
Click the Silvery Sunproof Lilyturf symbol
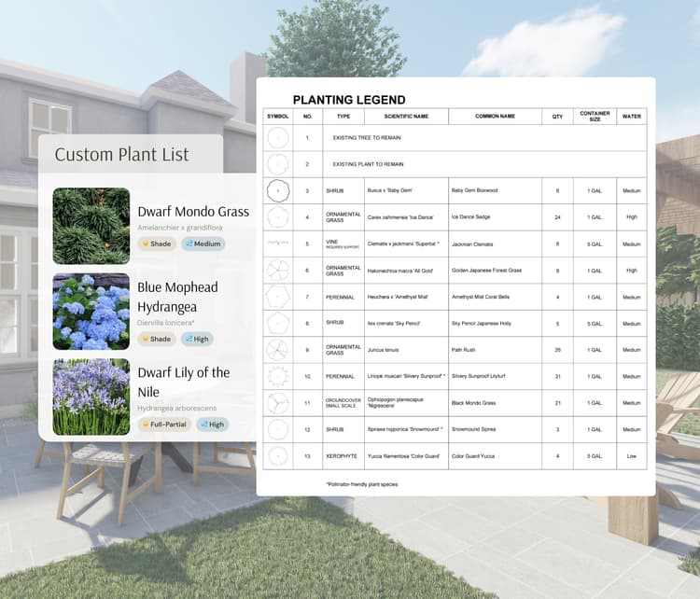coord(277,376)
